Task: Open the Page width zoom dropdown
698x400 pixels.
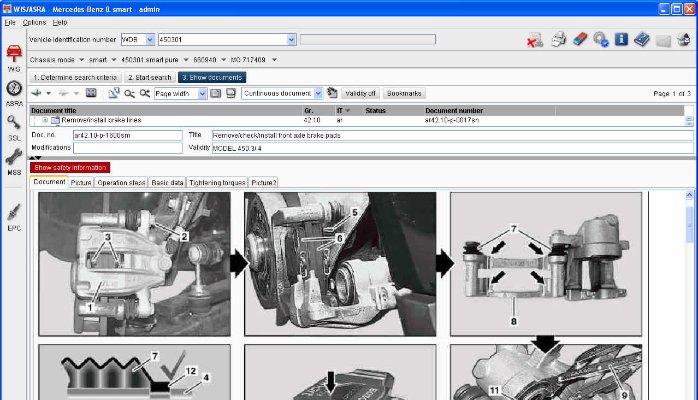Action: (202, 93)
